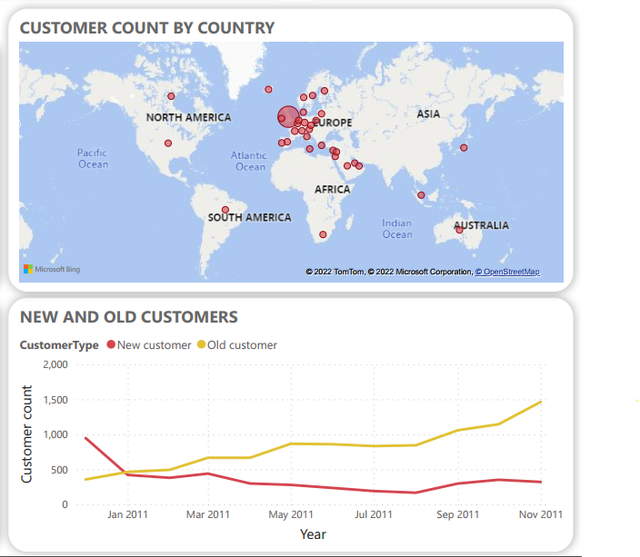Click the Japan customer bubble
The image size is (640, 557).
click(464, 148)
